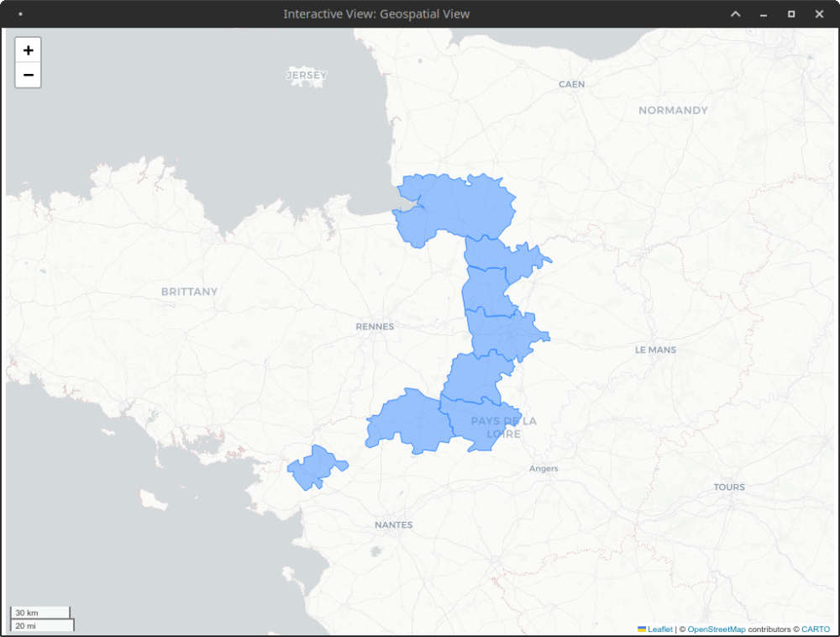Open the OpenStreetMap contributors link
This screenshot has width=840, height=637.
[716, 629]
